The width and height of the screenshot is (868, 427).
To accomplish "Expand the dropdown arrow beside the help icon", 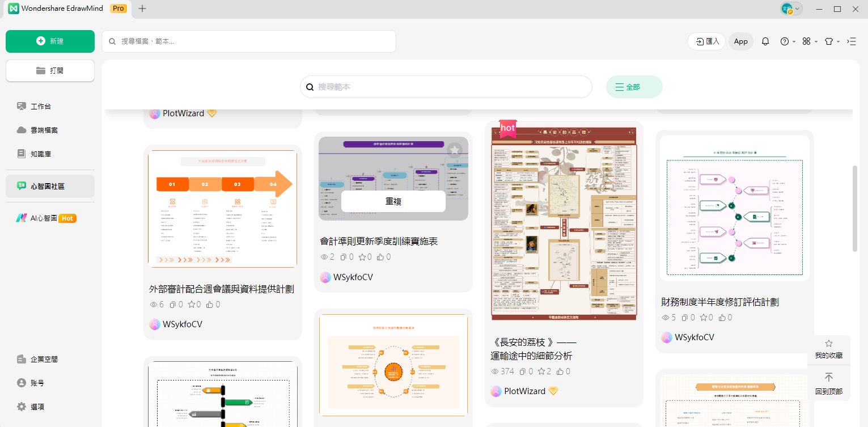I will pos(794,42).
